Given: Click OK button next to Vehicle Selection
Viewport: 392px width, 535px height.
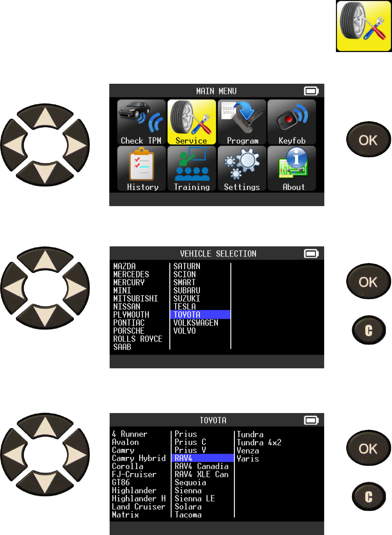Looking at the screenshot, I should click(368, 281).
